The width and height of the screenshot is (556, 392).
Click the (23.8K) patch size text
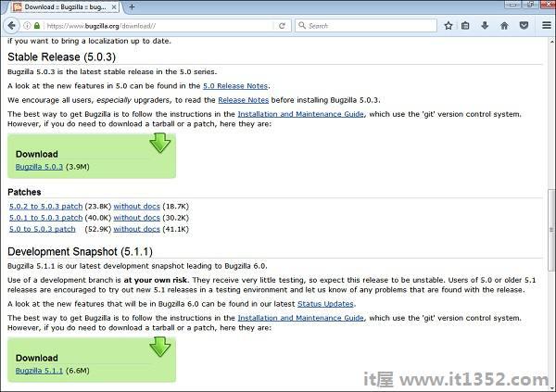point(98,207)
